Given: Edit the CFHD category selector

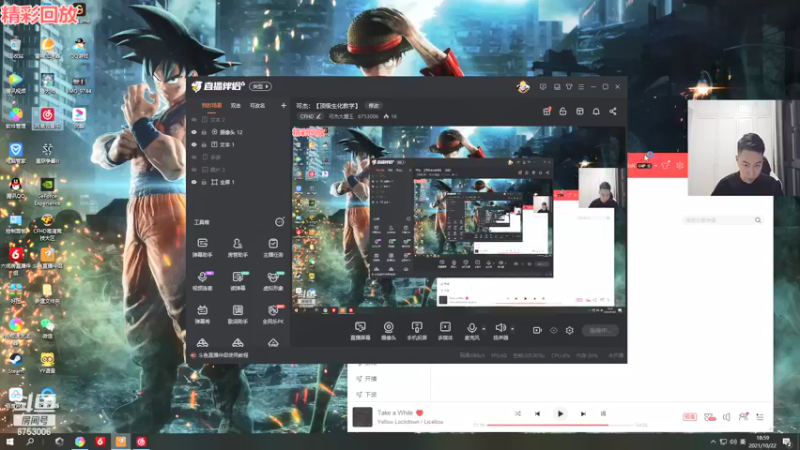Looking at the screenshot, I should [310, 116].
